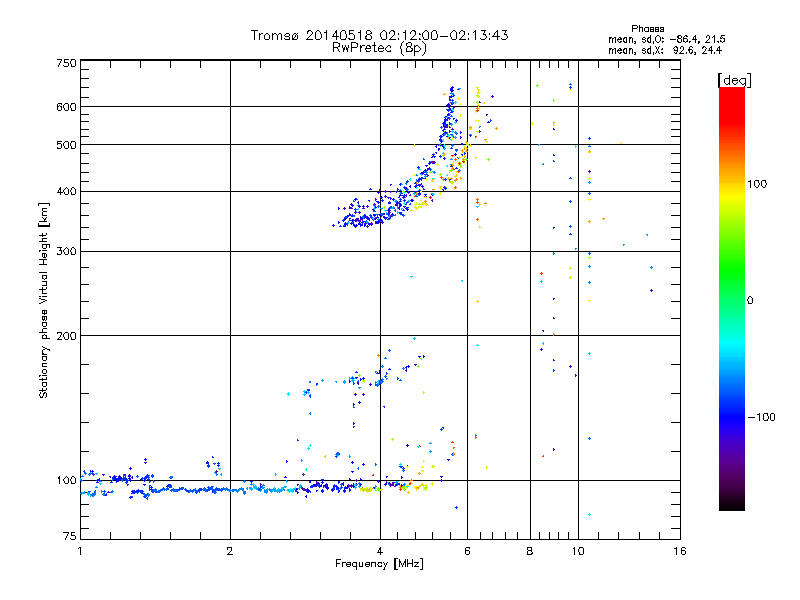Viewport: 800px width, 600px height.
Task: Click the x-axis label '10'
Action: [578, 551]
